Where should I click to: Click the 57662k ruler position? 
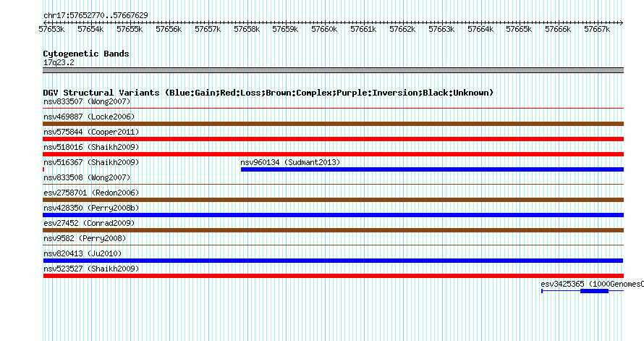click(402, 29)
